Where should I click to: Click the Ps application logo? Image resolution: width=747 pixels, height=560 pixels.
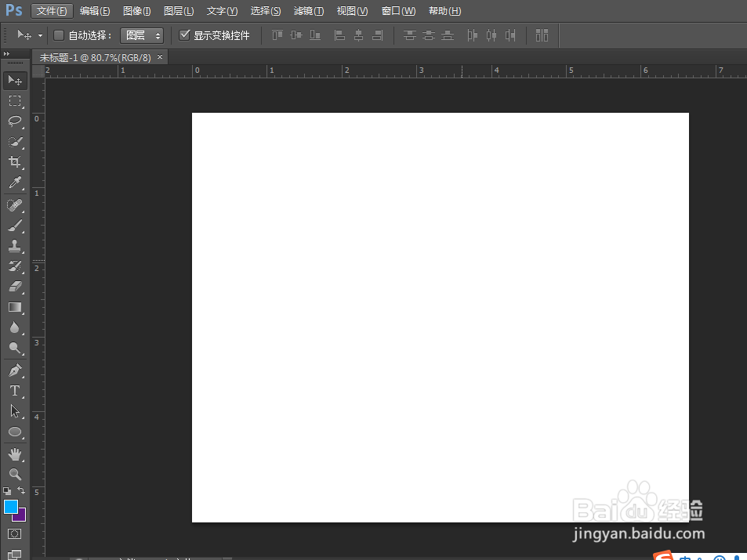pyautogui.click(x=14, y=10)
